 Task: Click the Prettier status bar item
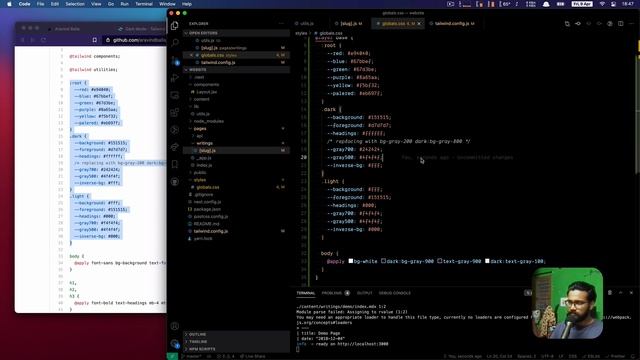616,356
